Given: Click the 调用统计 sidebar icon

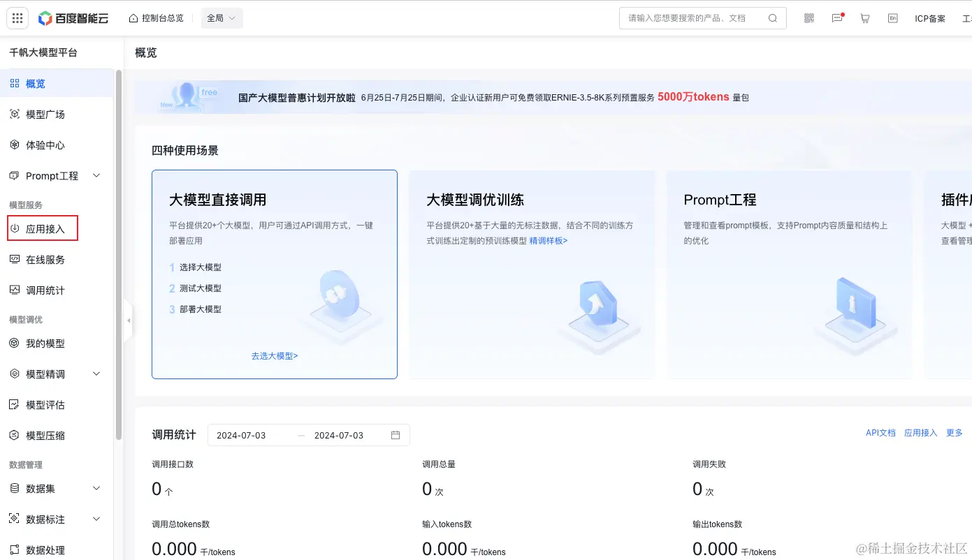Looking at the screenshot, I should pos(14,290).
